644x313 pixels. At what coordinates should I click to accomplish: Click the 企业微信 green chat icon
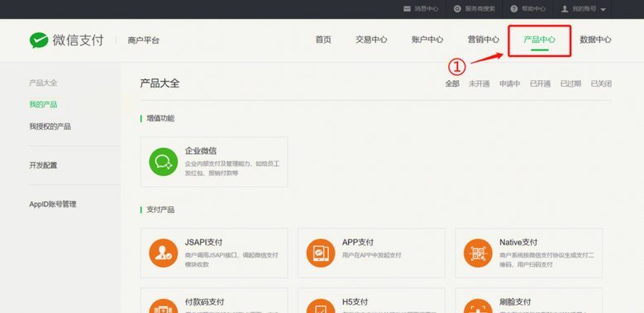point(164,162)
